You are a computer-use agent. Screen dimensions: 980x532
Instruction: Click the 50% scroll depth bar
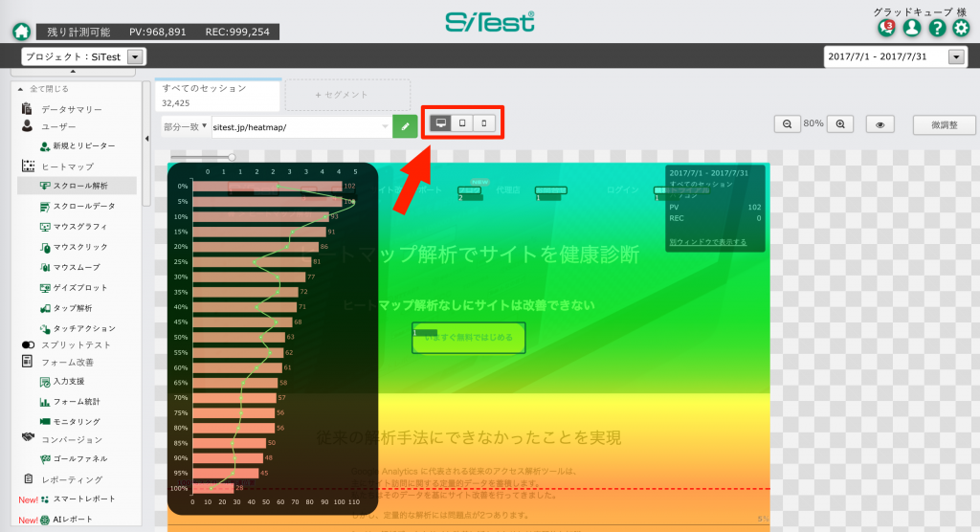pyautogui.click(x=238, y=337)
